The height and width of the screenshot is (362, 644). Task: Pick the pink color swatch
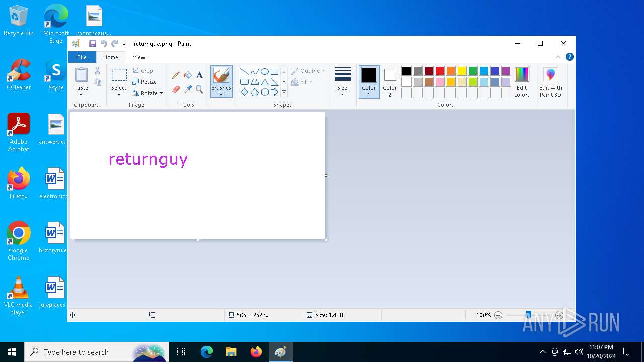click(x=440, y=82)
